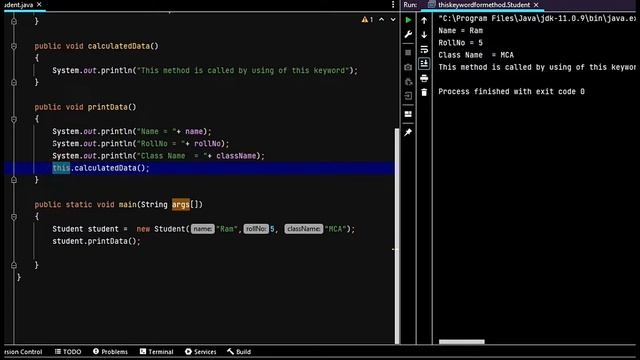Click the highlighted 'this' keyword
This screenshot has width=640, height=360.
(x=61, y=168)
